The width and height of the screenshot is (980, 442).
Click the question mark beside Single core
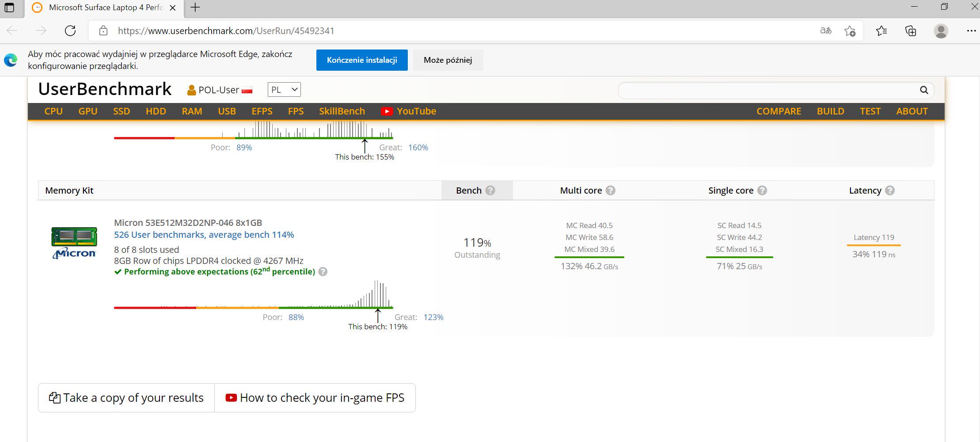[762, 191]
